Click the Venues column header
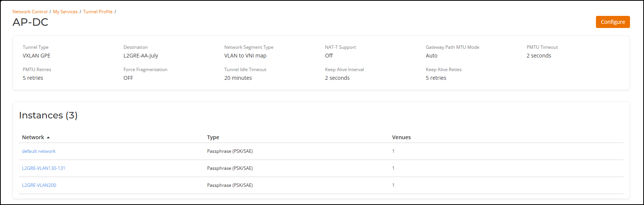644x205 pixels. coord(401,137)
